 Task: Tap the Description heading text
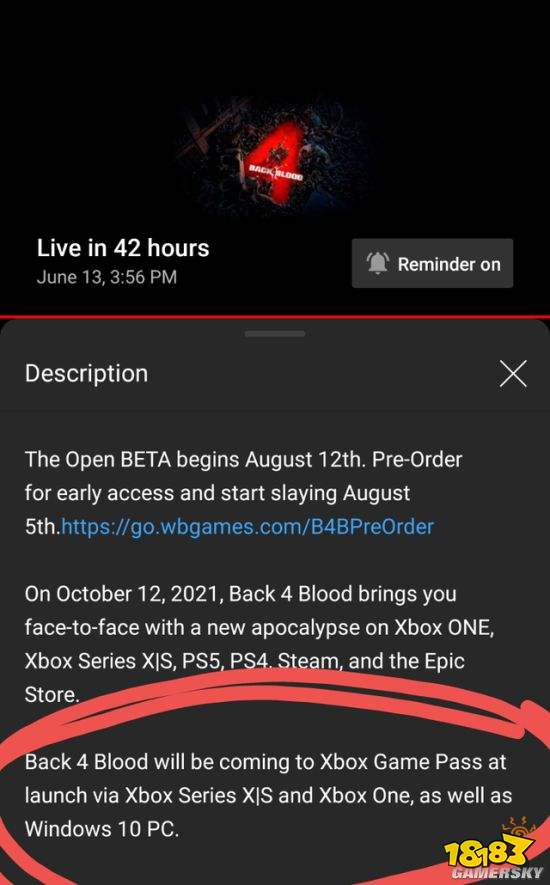[86, 374]
